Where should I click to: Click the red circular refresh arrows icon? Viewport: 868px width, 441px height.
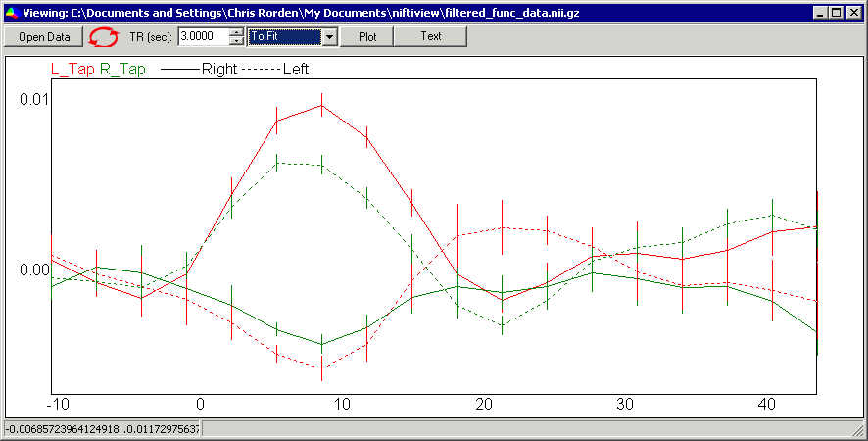point(104,37)
